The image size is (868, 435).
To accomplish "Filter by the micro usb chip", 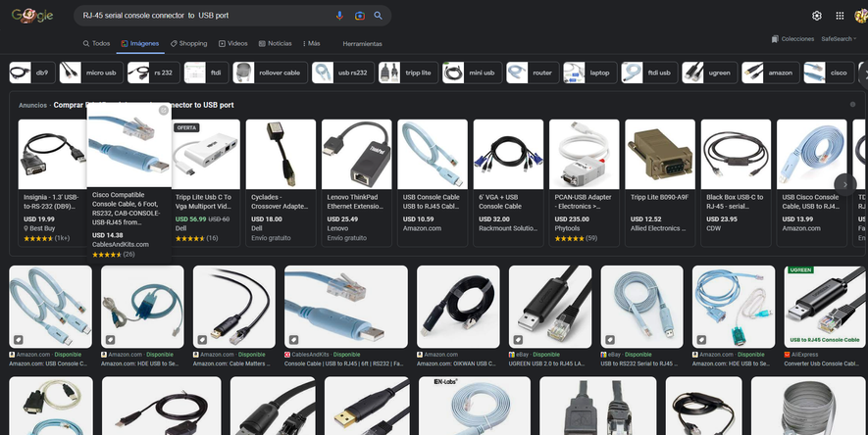I will pyautogui.click(x=91, y=72).
